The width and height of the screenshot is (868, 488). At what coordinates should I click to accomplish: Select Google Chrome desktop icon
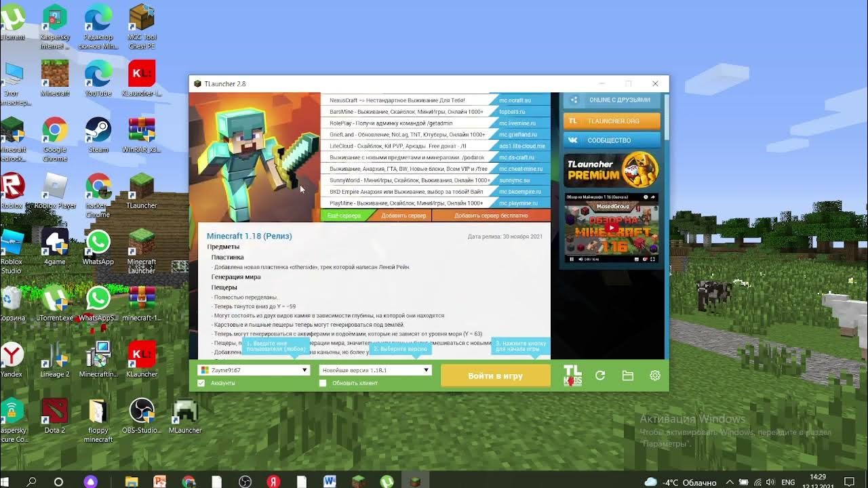pyautogui.click(x=55, y=140)
